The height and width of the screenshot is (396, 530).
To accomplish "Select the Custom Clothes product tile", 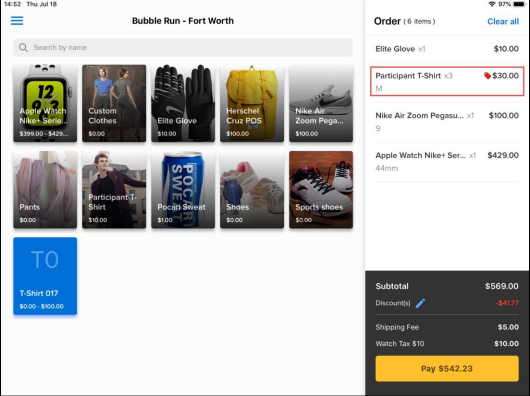I will pyautogui.click(x=114, y=103).
